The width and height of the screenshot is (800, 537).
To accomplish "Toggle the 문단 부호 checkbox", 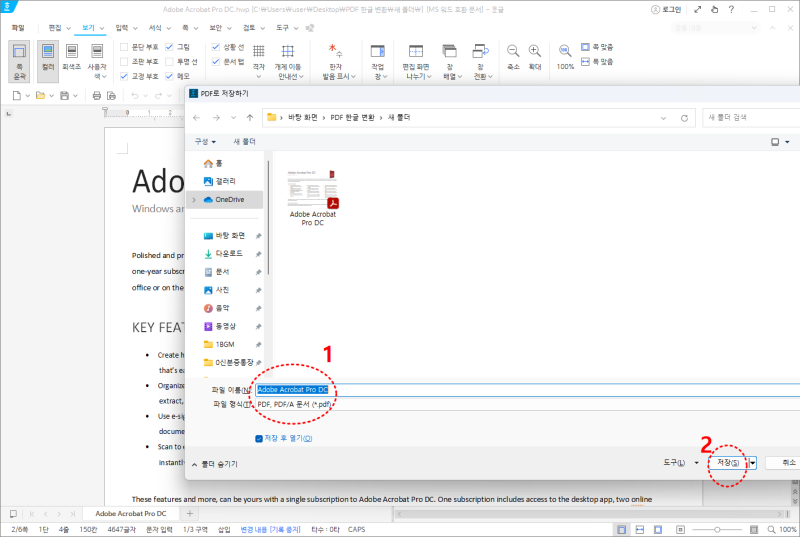I will click(x=124, y=47).
